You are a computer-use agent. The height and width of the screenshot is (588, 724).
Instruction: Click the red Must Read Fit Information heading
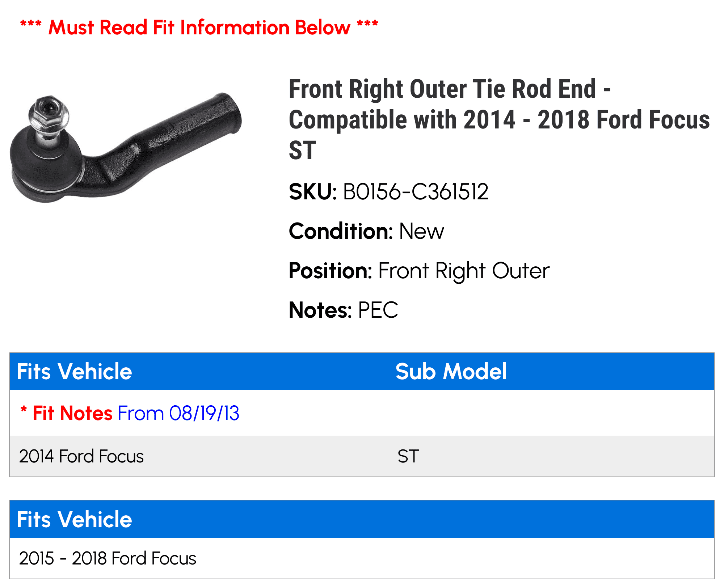[x=199, y=28]
